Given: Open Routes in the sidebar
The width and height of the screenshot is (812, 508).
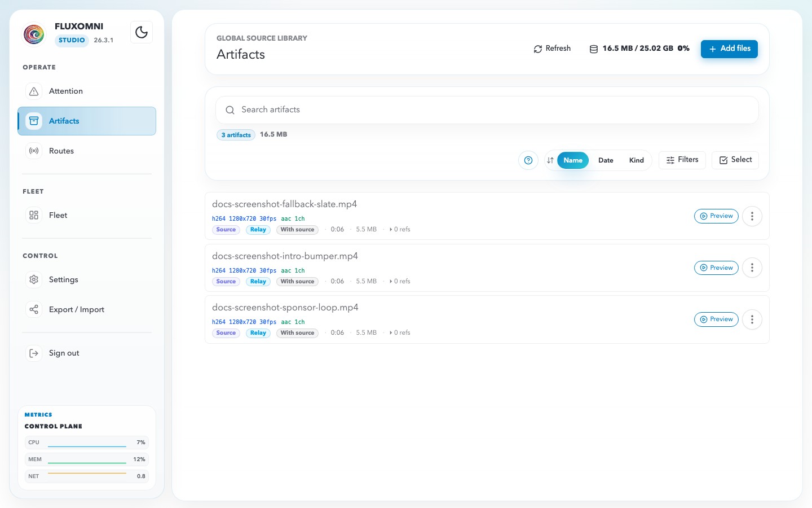Looking at the screenshot, I should [x=87, y=151].
